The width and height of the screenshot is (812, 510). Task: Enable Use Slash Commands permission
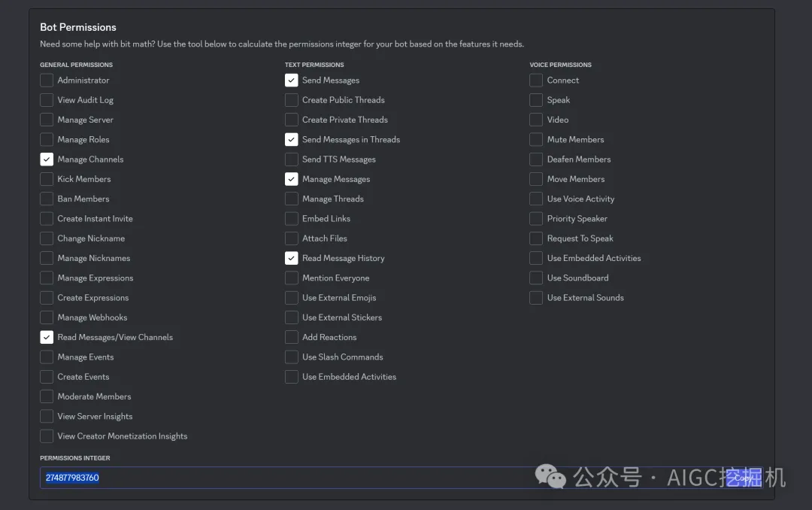(x=292, y=357)
